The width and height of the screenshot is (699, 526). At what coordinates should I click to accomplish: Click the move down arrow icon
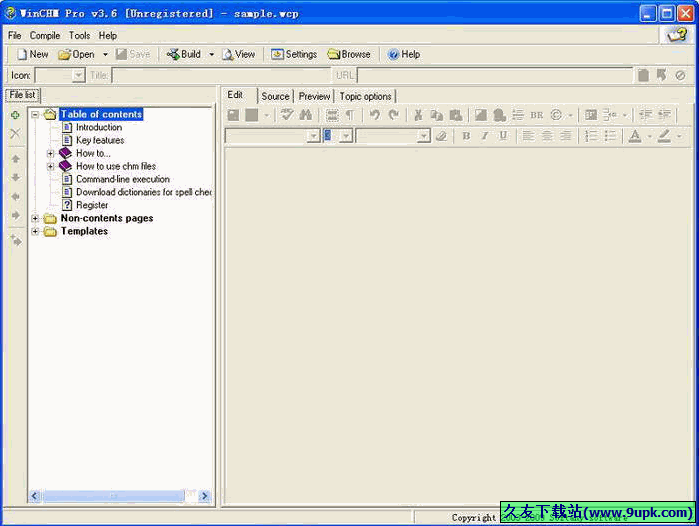point(16,177)
